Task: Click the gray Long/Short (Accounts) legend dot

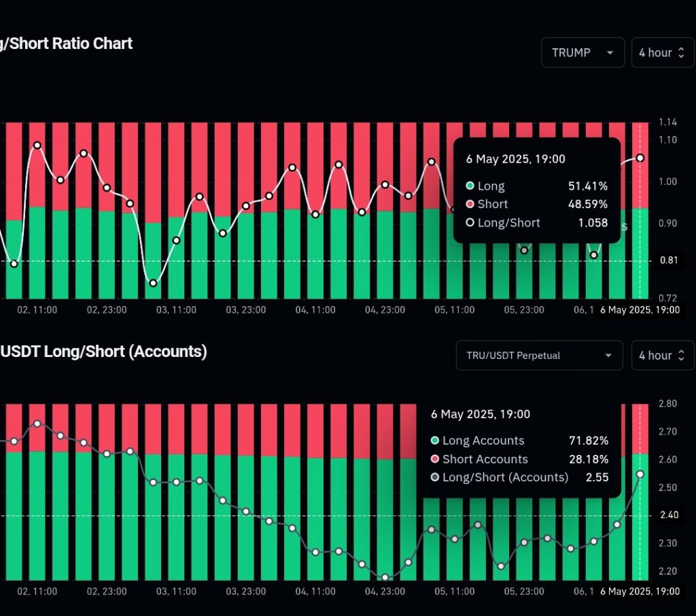Action: 435,478
